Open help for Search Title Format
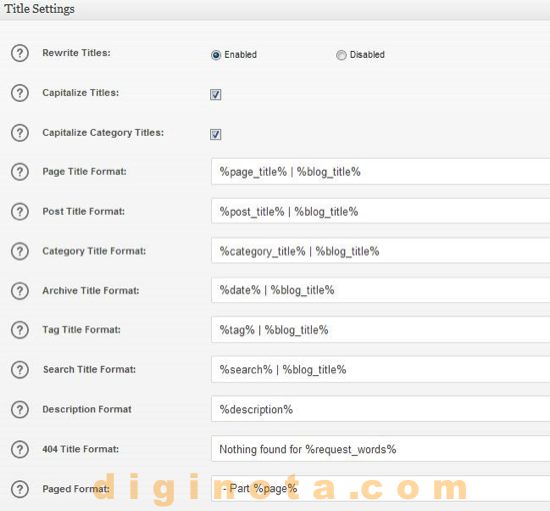This screenshot has height=511, width=550. [20, 370]
